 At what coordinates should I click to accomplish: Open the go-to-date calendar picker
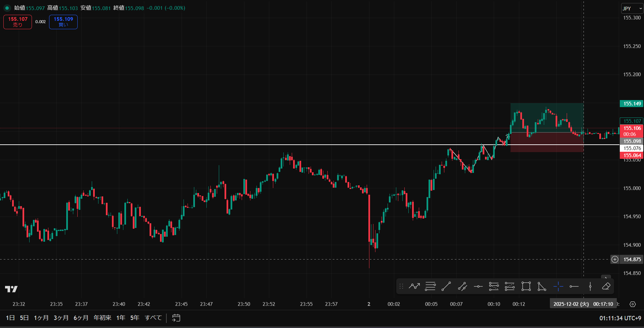point(176,318)
